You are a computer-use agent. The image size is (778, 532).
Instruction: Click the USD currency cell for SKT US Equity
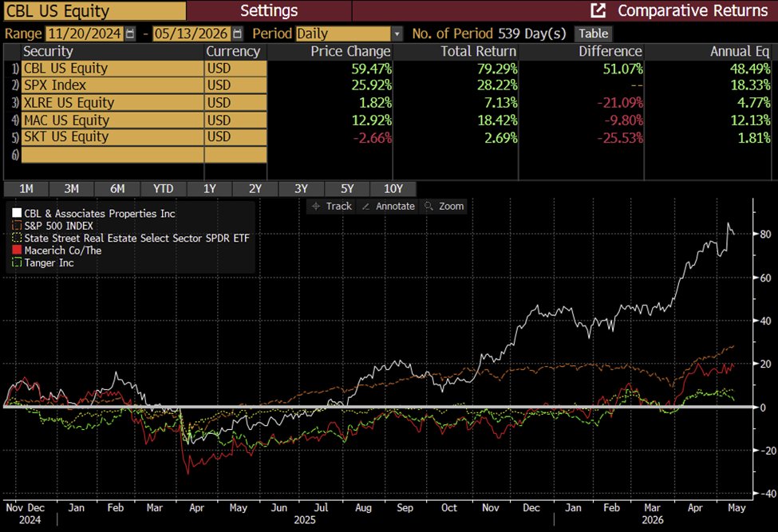[235, 137]
